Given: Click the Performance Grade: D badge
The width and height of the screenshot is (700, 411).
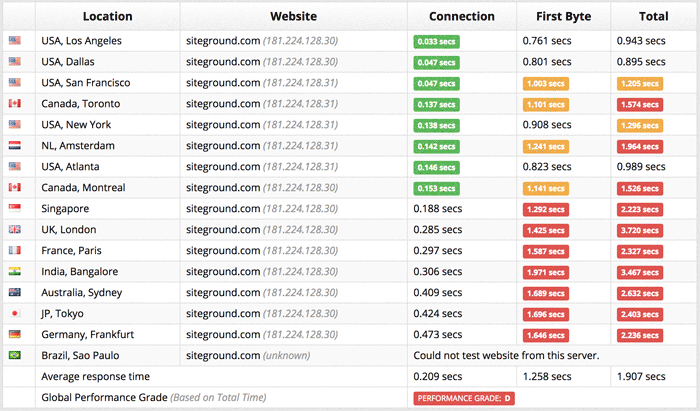Looking at the screenshot, I should click(464, 399).
